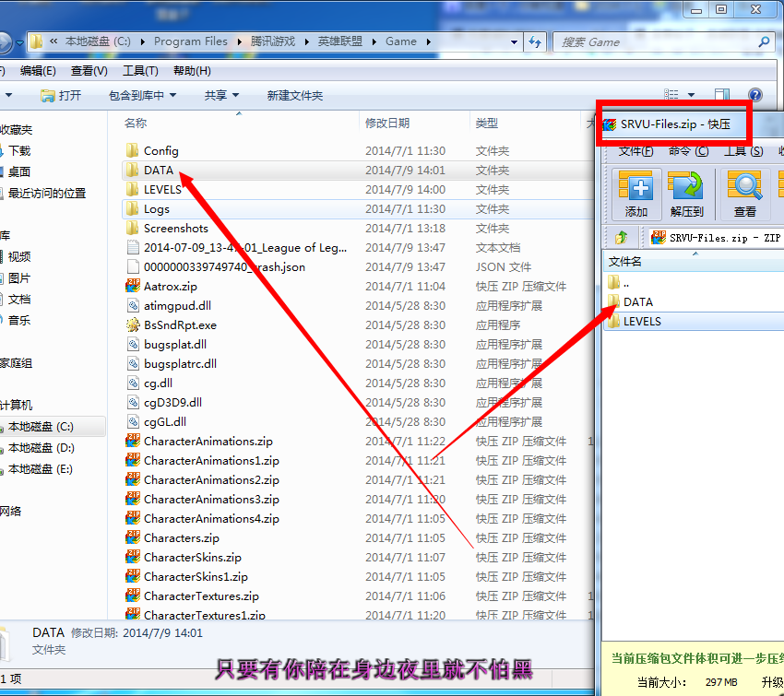Select 下载 in the navigation pane

(x=19, y=151)
